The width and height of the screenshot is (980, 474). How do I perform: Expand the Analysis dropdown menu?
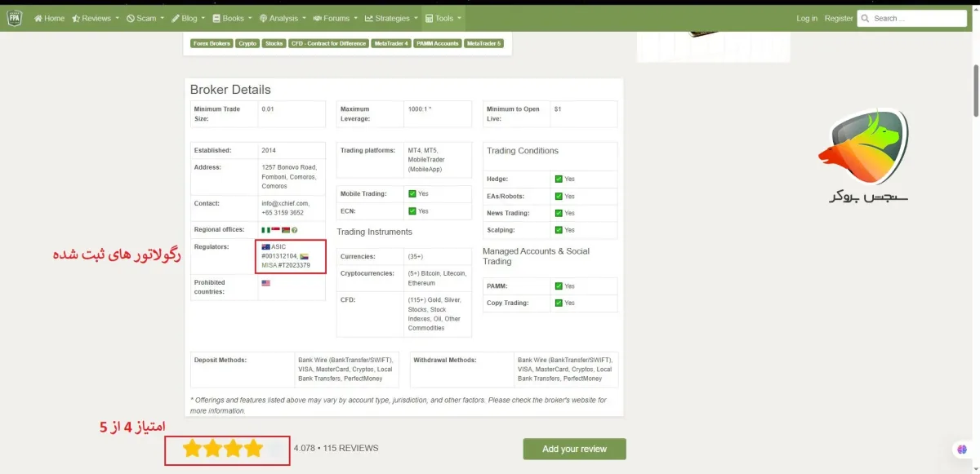click(282, 18)
